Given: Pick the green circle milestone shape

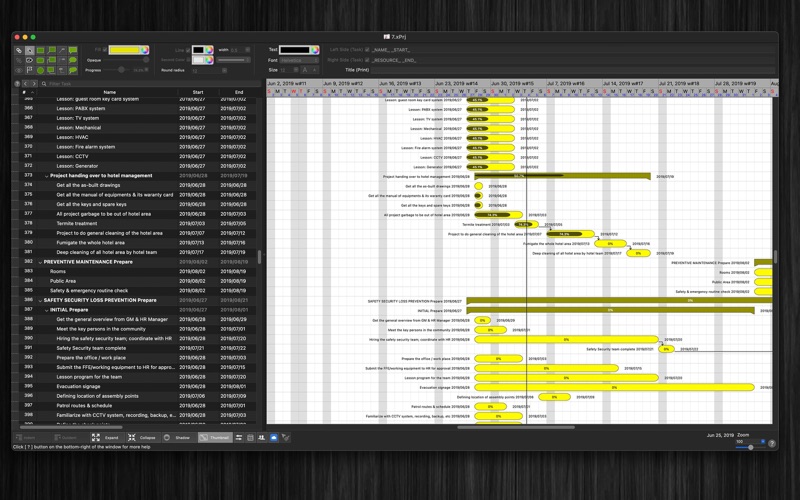Looking at the screenshot, I should point(40,70).
